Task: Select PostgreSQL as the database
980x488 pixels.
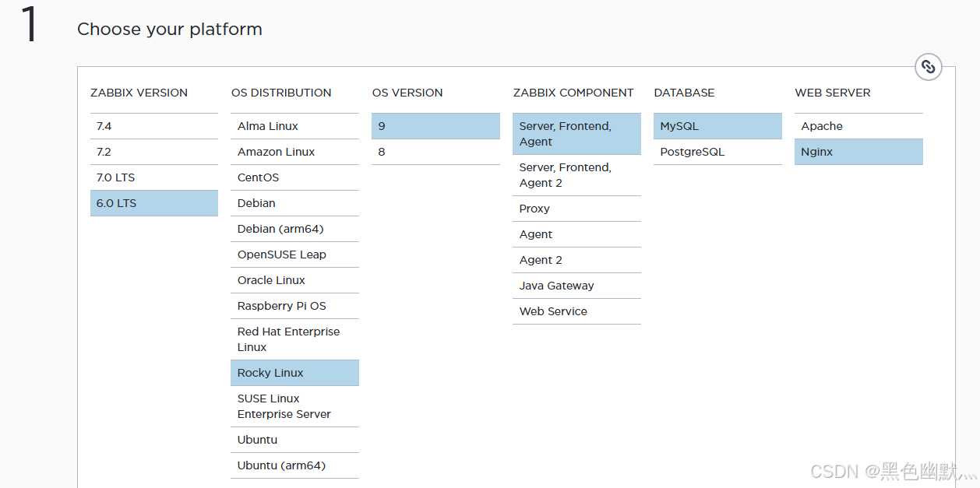Action: pyautogui.click(x=718, y=152)
